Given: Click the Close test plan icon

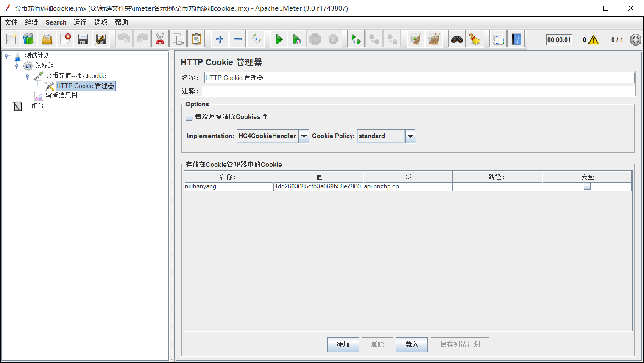Looking at the screenshot, I should tap(65, 39).
